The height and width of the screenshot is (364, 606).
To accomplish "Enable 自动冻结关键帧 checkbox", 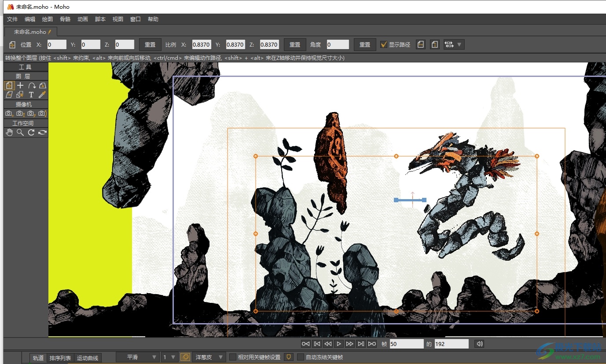I will pos(301,357).
